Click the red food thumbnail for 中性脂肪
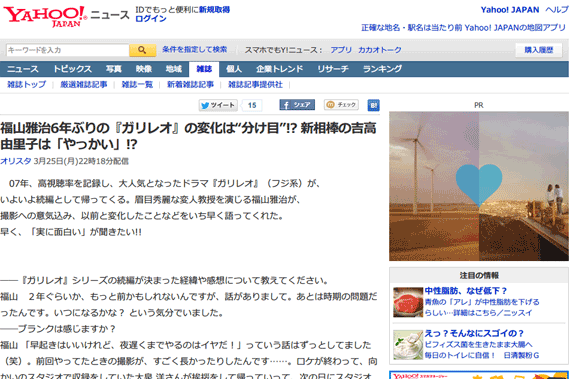 (x=408, y=302)
